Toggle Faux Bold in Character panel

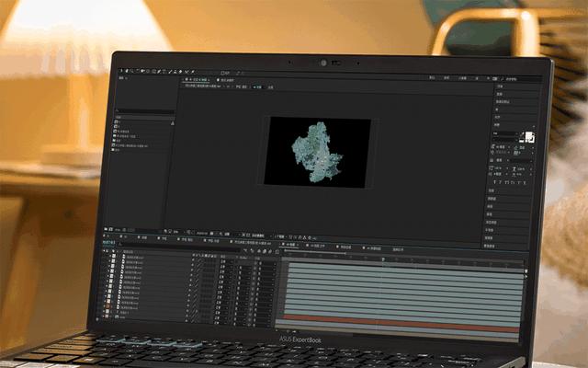pos(495,182)
